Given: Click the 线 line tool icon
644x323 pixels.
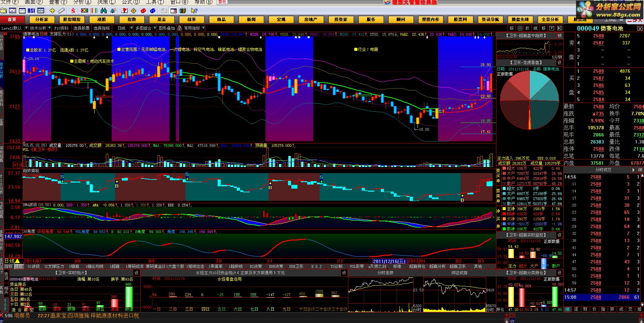Looking at the screenshot, I should 535,28.
